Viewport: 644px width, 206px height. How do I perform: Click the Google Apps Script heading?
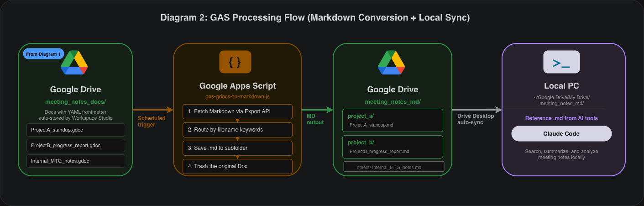[237, 86]
